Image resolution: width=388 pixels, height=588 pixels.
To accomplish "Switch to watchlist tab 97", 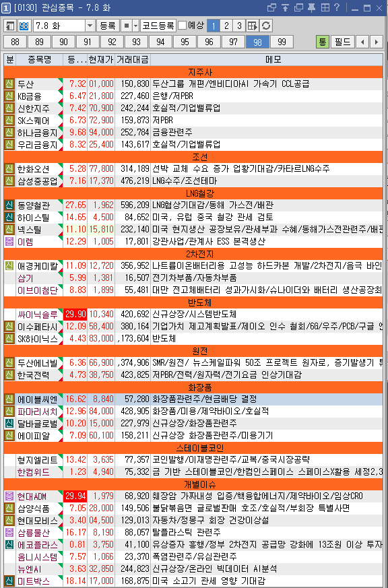I will [234, 42].
